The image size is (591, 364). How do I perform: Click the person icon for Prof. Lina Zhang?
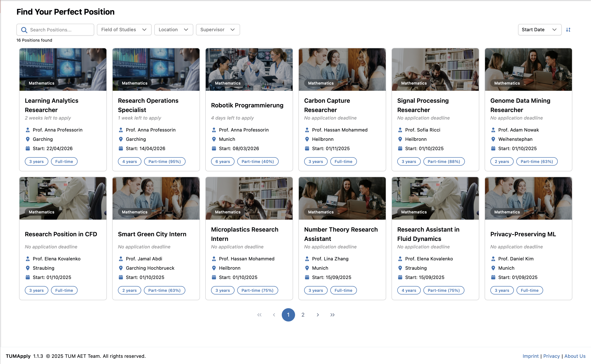click(307, 259)
